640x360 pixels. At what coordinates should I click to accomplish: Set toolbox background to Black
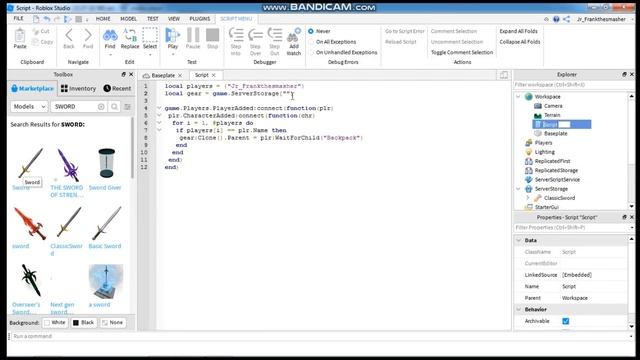pyautogui.click(x=84, y=322)
